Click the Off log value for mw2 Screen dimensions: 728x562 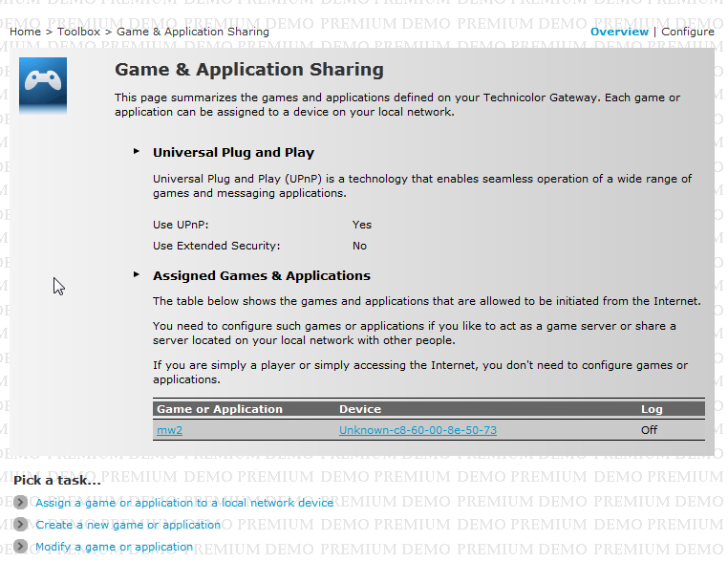[649, 430]
